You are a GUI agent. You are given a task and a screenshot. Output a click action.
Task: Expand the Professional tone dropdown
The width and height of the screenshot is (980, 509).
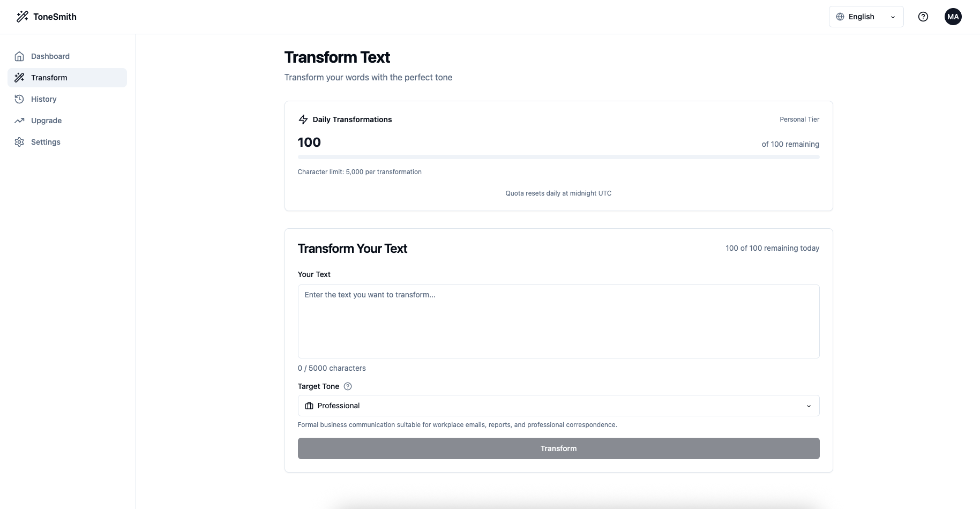coord(558,406)
